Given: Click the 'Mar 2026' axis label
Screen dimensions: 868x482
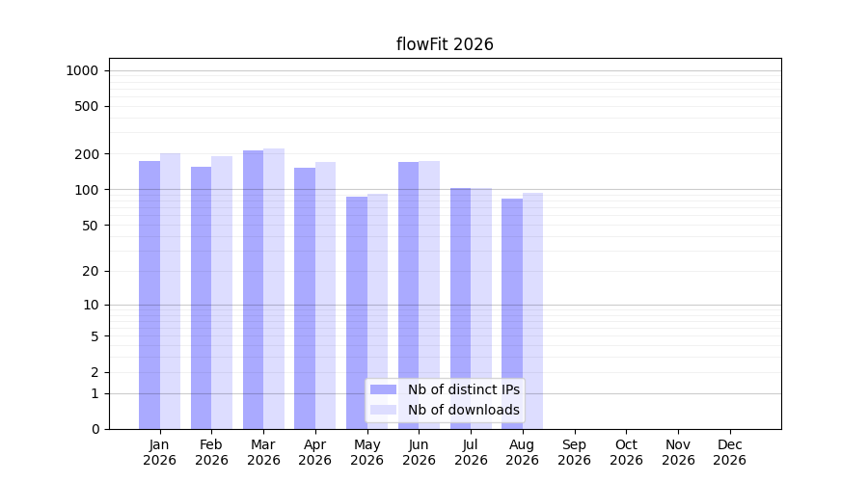Looking at the screenshot, I should pyautogui.click(x=263, y=452).
